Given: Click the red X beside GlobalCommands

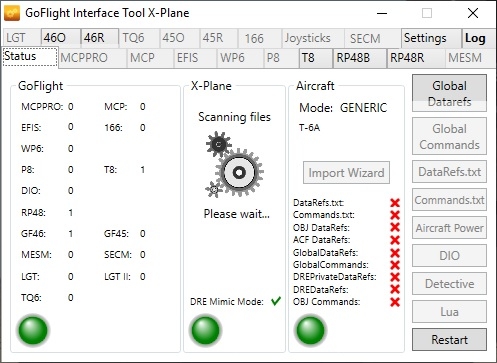Looking at the screenshot, I should click(x=395, y=265).
